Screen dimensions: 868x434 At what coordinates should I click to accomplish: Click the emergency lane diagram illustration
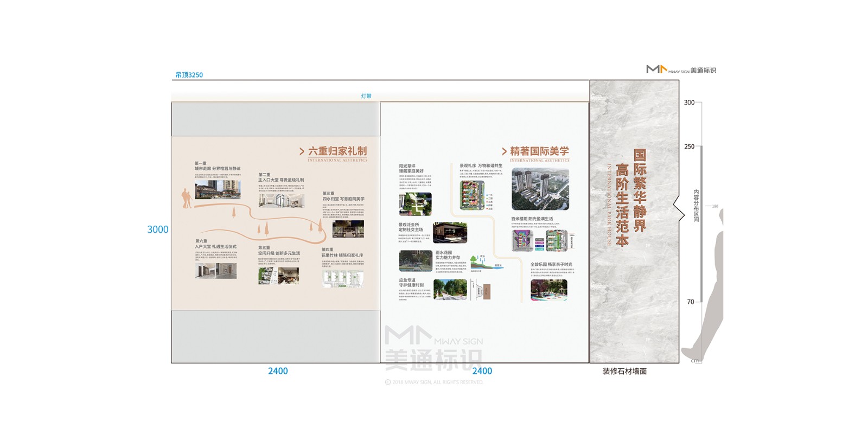coord(481,290)
